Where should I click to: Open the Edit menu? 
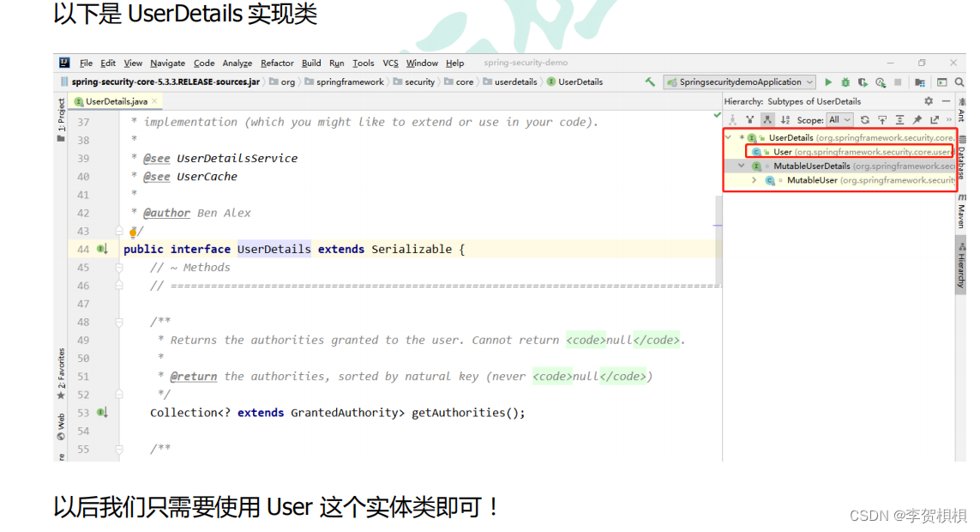click(108, 63)
